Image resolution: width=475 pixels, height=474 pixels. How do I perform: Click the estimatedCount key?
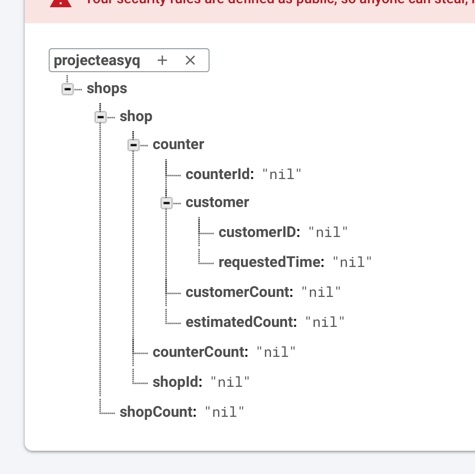click(x=241, y=322)
